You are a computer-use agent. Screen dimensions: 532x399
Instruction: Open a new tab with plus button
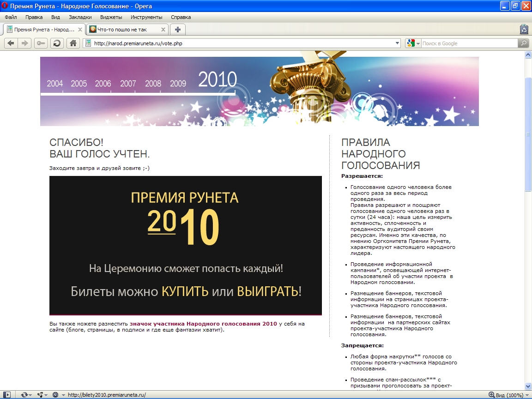177,30
